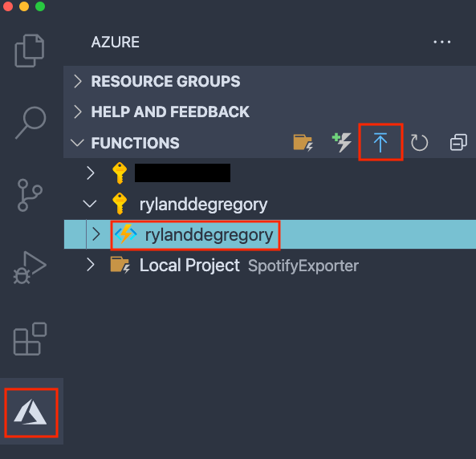Click the Deploy to Function App arrow
Screen dimensions: 476x459
[380, 142]
